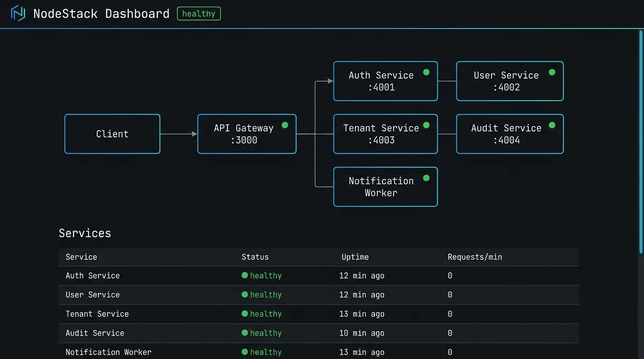Click the Tenant Service requests/min value
This screenshot has height=359, width=644.
450,314
